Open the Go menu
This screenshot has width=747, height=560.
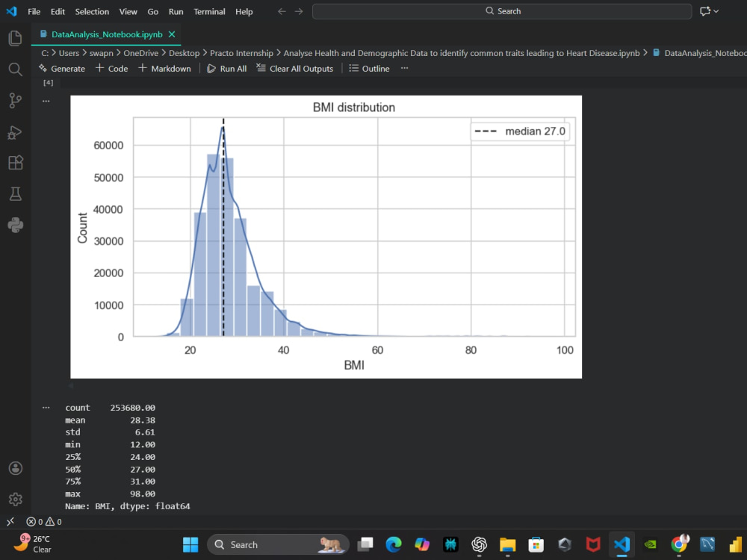coord(153,11)
